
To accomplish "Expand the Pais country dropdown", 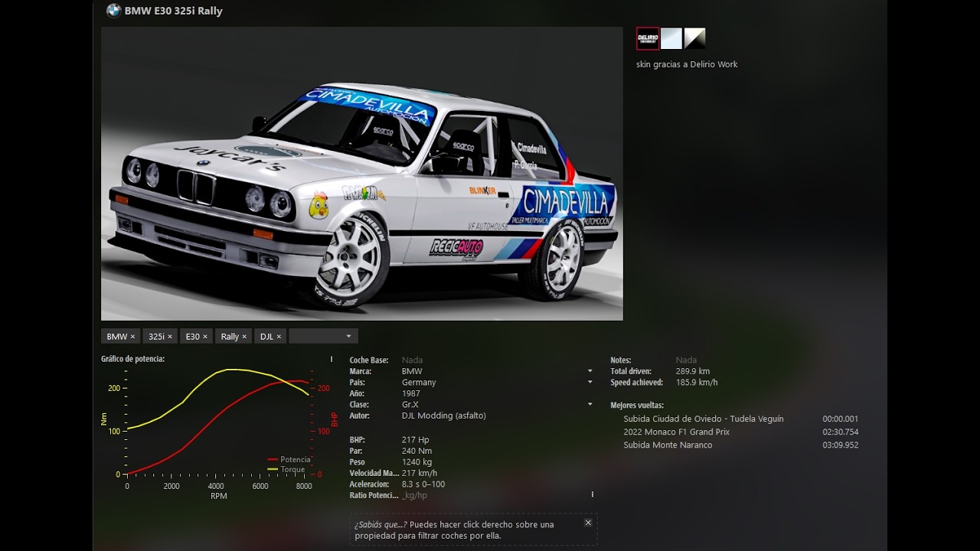I will pos(590,382).
